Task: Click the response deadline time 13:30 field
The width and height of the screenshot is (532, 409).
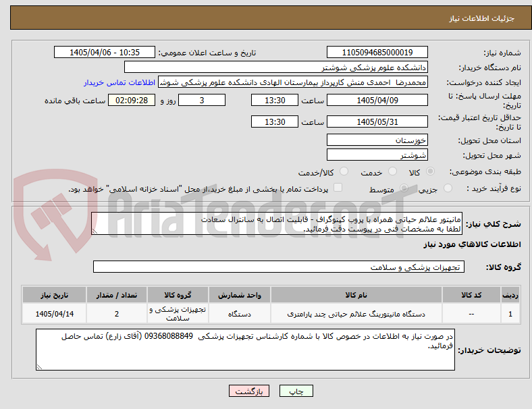Action: point(275,101)
